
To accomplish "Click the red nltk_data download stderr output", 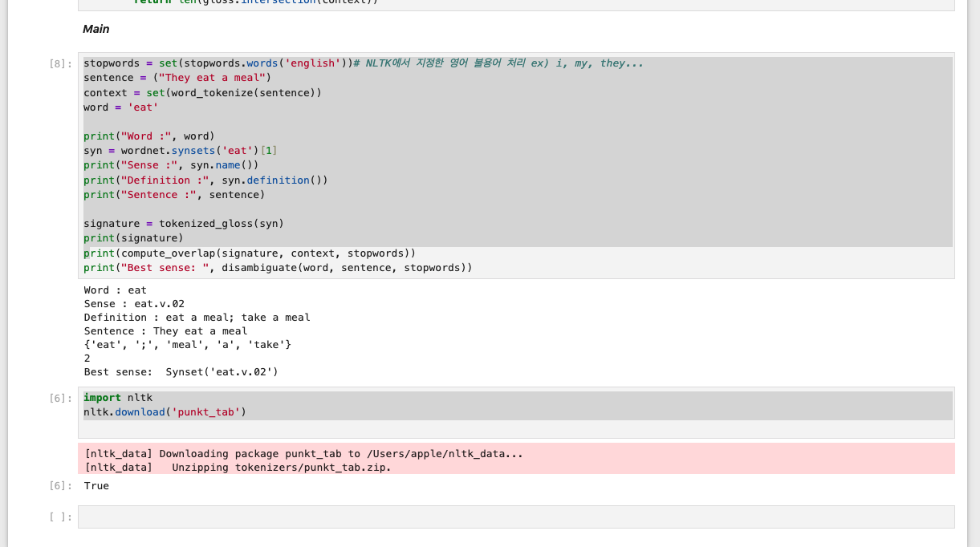I will [516, 459].
